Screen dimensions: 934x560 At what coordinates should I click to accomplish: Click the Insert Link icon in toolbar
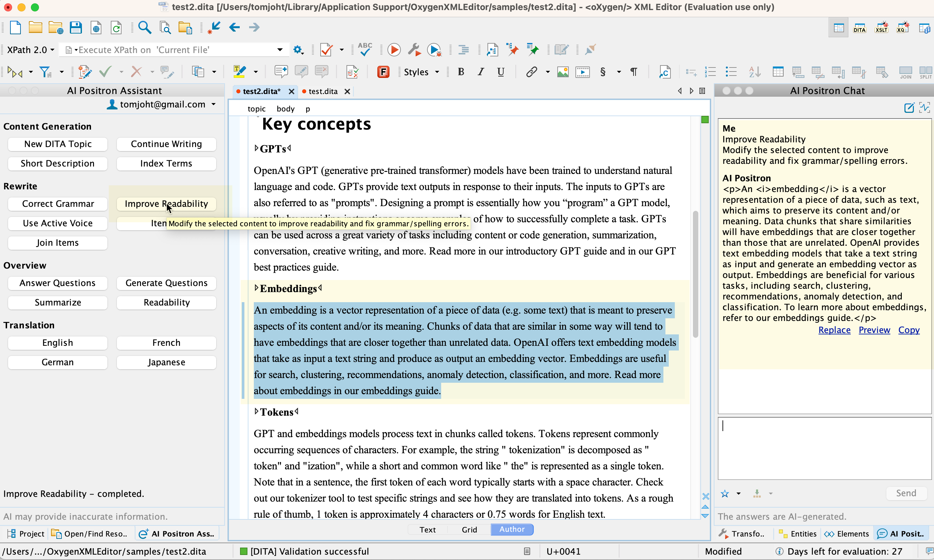[531, 72]
